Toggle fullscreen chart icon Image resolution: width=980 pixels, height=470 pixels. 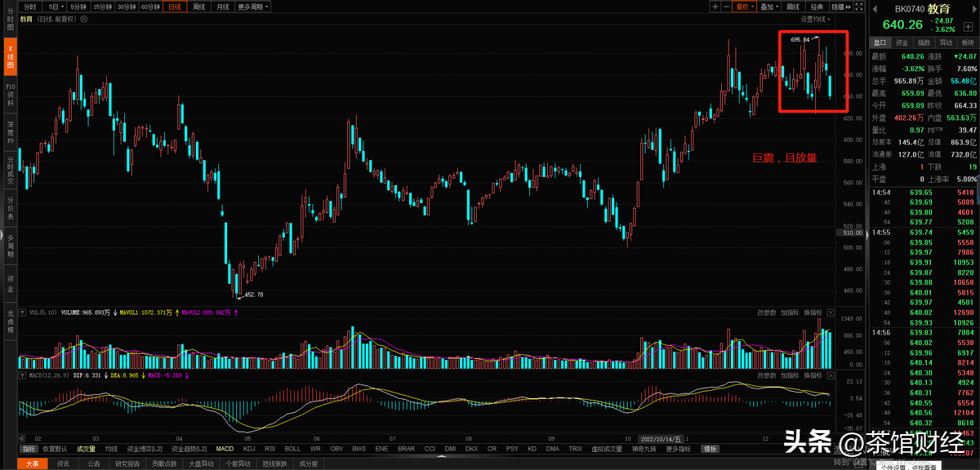click(859, 7)
